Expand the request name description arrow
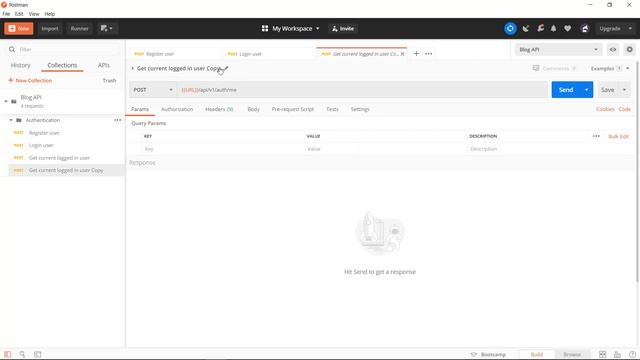The image size is (640, 360). click(133, 68)
